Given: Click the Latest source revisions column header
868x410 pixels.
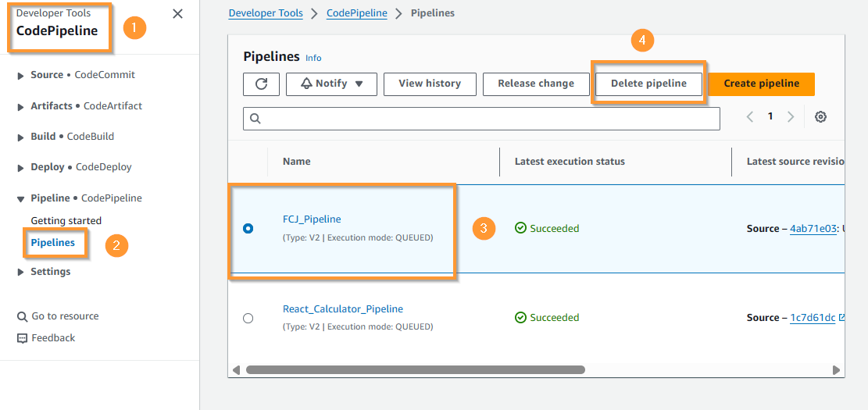Looking at the screenshot, I should click(x=795, y=162).
